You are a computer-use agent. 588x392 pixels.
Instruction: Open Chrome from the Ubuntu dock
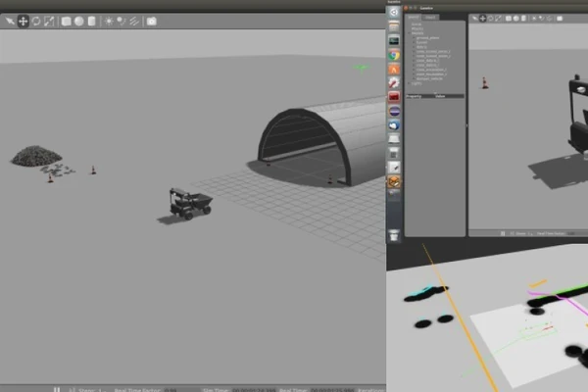click(x=394, y=56)
